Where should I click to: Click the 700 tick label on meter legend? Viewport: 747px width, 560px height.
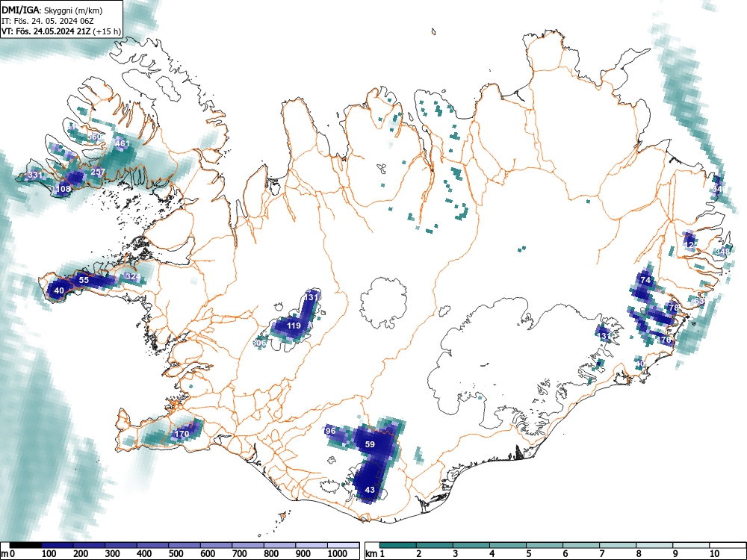[240, 554]
